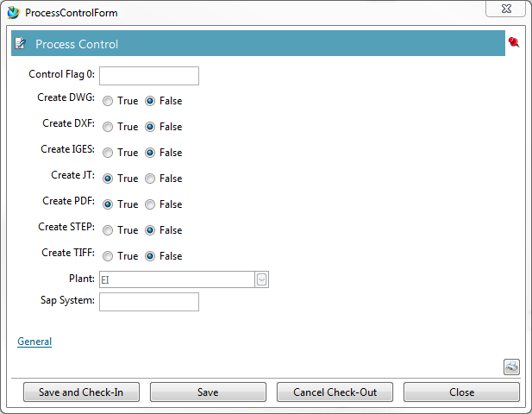Viewport: 532px width, 414px height.
Task: Click the Save button
Action: tap(208, 392)
